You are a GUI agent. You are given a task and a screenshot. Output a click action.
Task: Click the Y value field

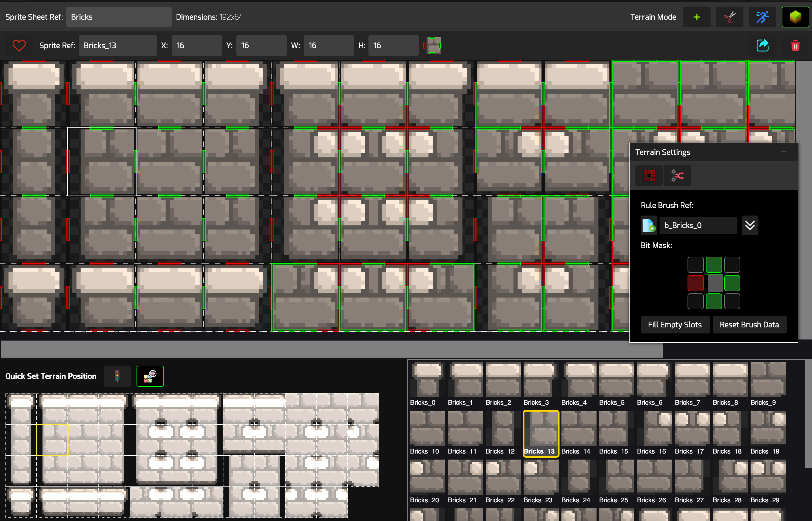pos(261,45)
